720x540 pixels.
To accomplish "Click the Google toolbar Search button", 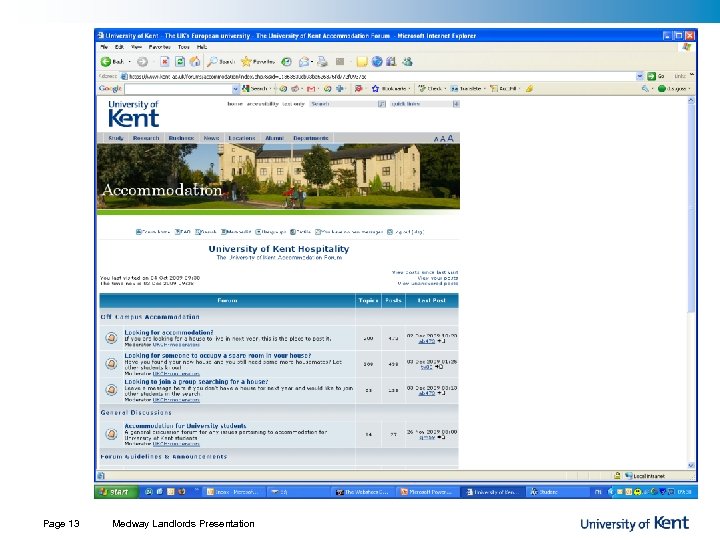I will [x=256, y=89].
